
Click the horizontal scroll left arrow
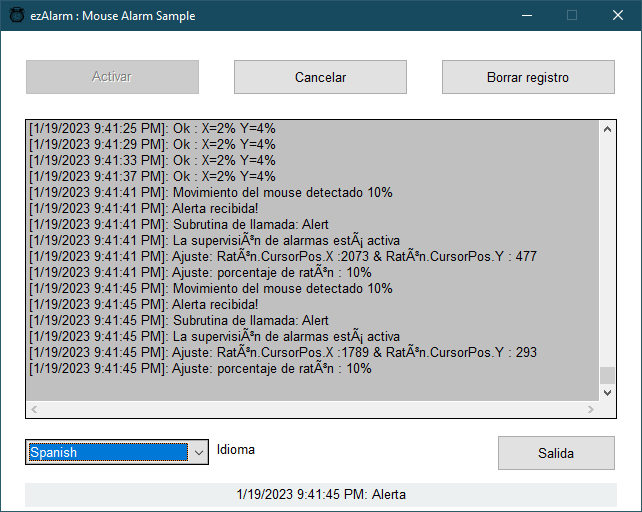34,409
